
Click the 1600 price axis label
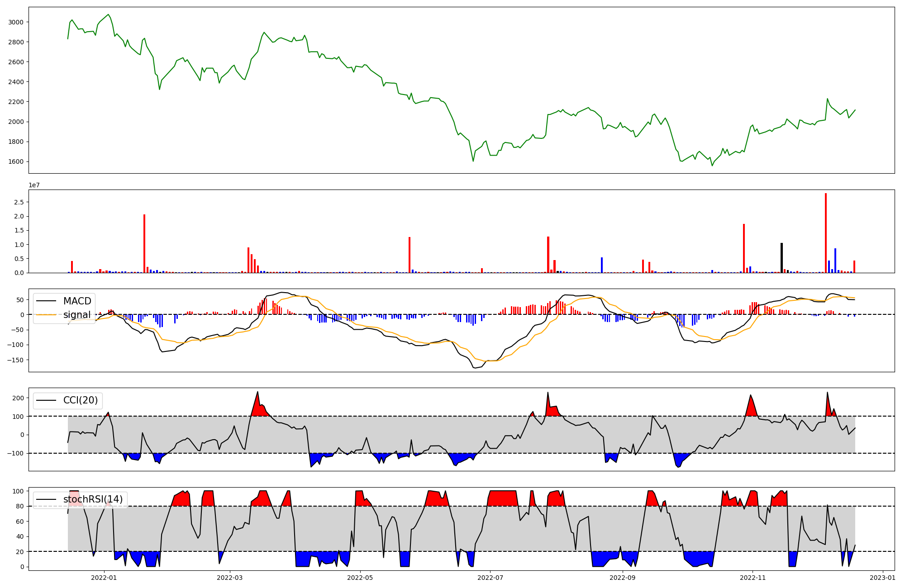click(16, 161)
